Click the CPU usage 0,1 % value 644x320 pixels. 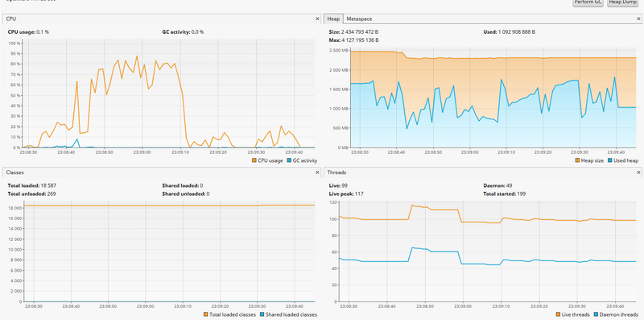coord(28,31)
